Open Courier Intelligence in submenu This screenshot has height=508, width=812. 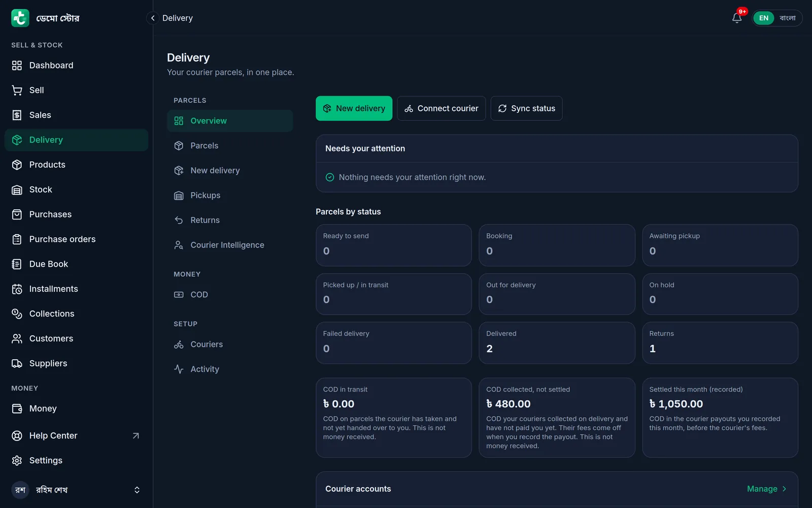coord(230,245)
